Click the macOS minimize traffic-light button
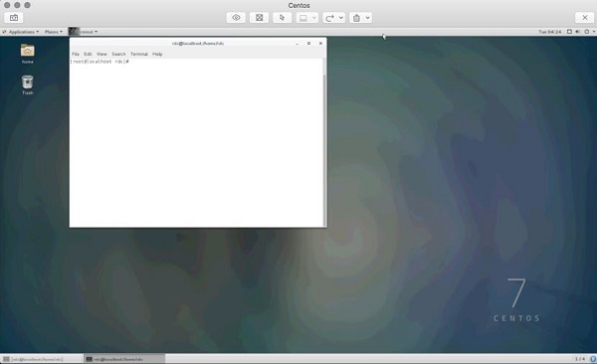The image size is (597, 364). (17, 5)
